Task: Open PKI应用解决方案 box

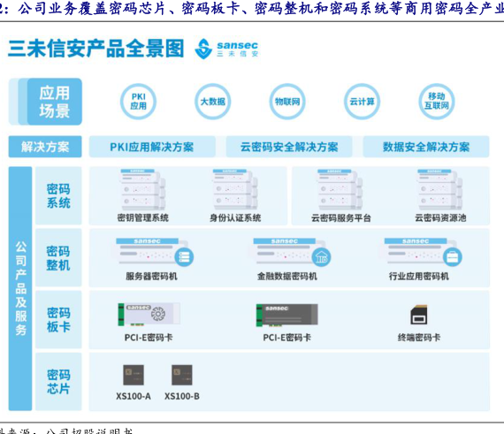Action: click(x=152, y=147)
